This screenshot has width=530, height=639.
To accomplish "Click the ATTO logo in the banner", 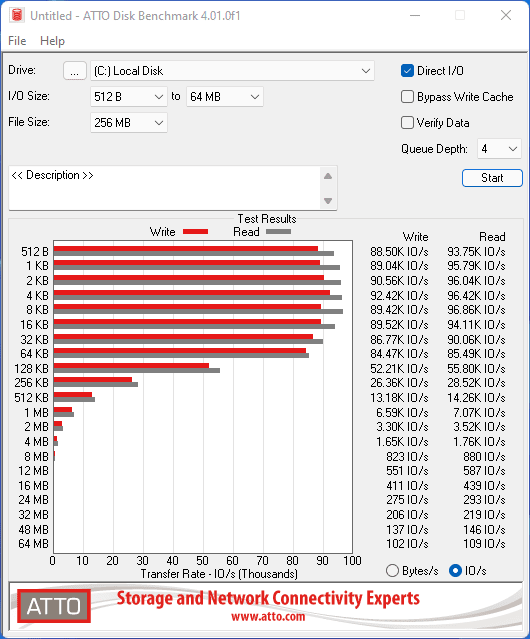I will (x=54, y=606).
